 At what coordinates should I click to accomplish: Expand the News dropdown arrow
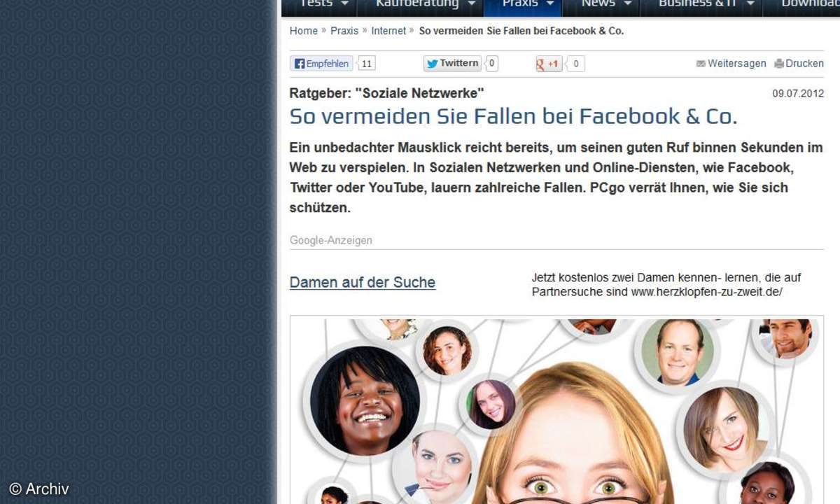point(628,4)
